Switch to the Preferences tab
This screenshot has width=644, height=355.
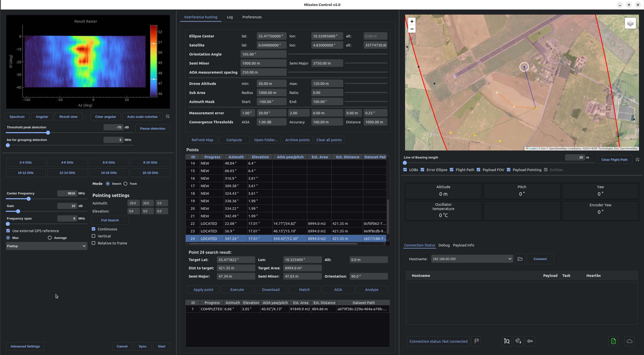point(252,17)
